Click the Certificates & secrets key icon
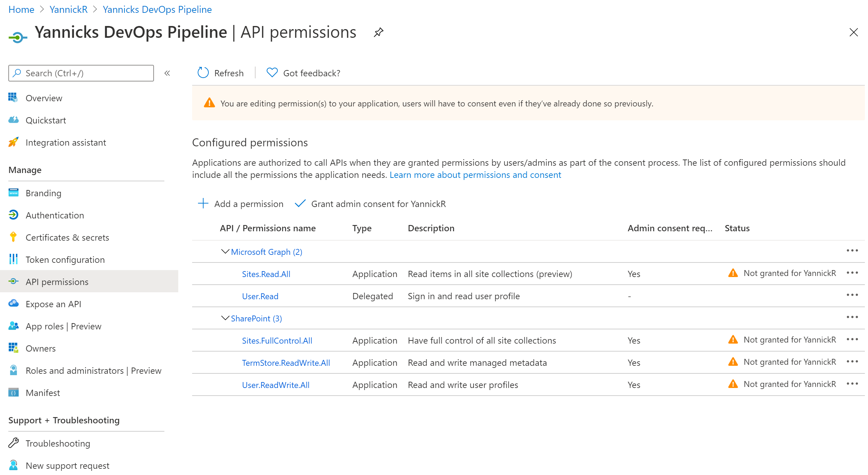 point(13,237)
